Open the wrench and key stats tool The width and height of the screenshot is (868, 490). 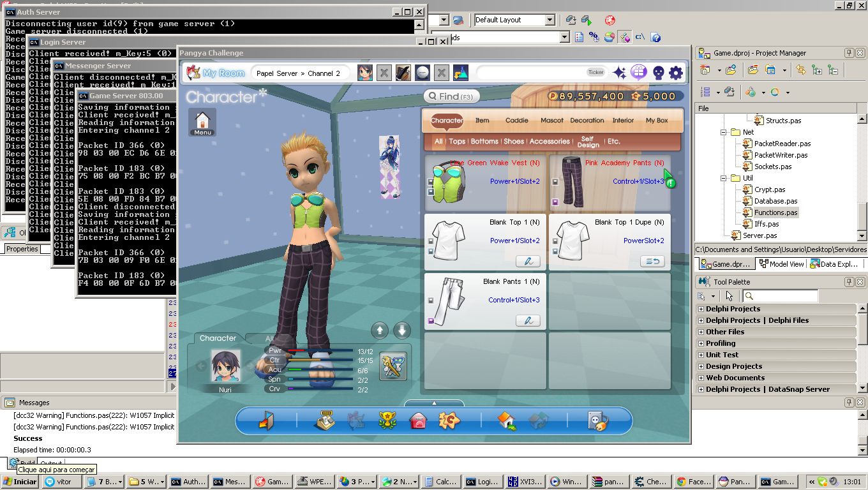tap(393, 366)
